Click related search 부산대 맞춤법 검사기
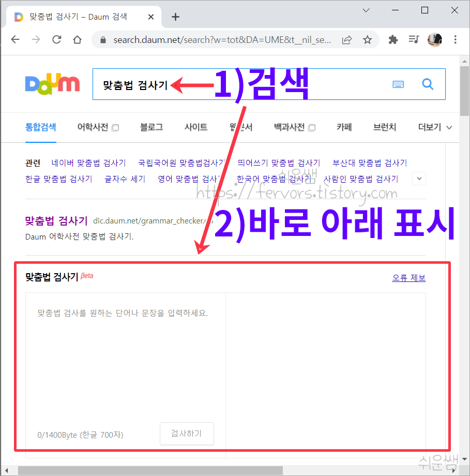470x476 pixels. pyautogui.click(x=370, y=163)
